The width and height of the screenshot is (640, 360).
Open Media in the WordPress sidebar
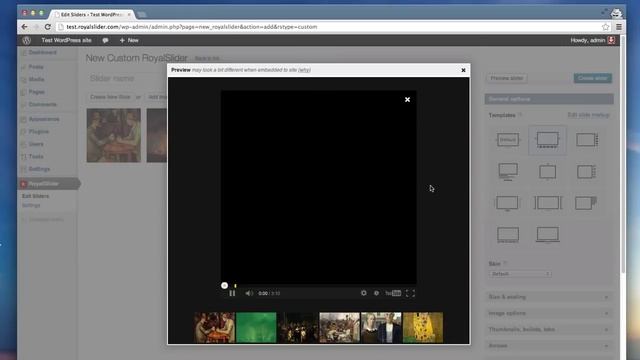36,79
